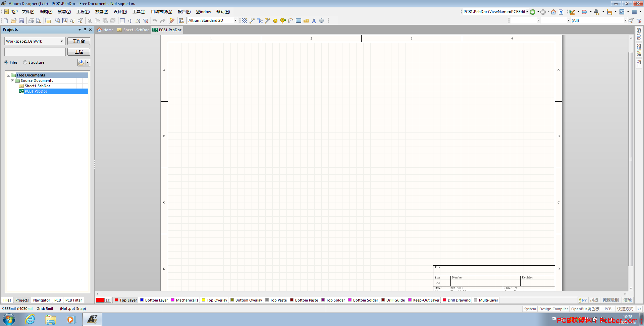
Task: Select the Place Pad circle icon
Action: (x=275, y=21)
